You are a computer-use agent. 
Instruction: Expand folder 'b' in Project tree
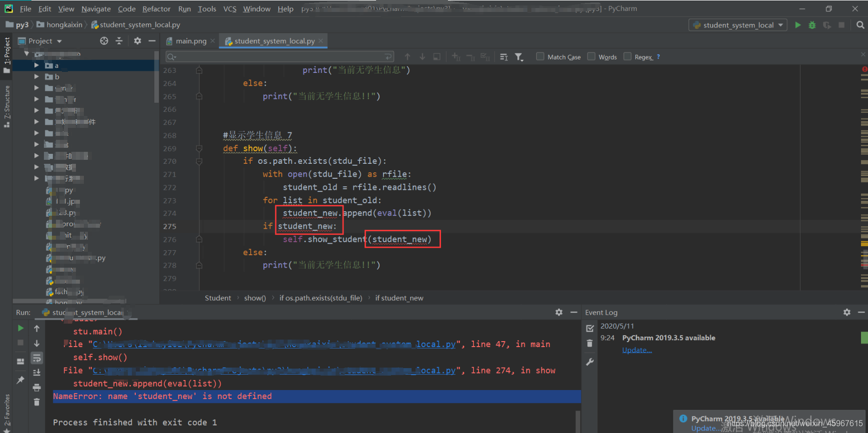pyautogui.click(x=36, y=76)
